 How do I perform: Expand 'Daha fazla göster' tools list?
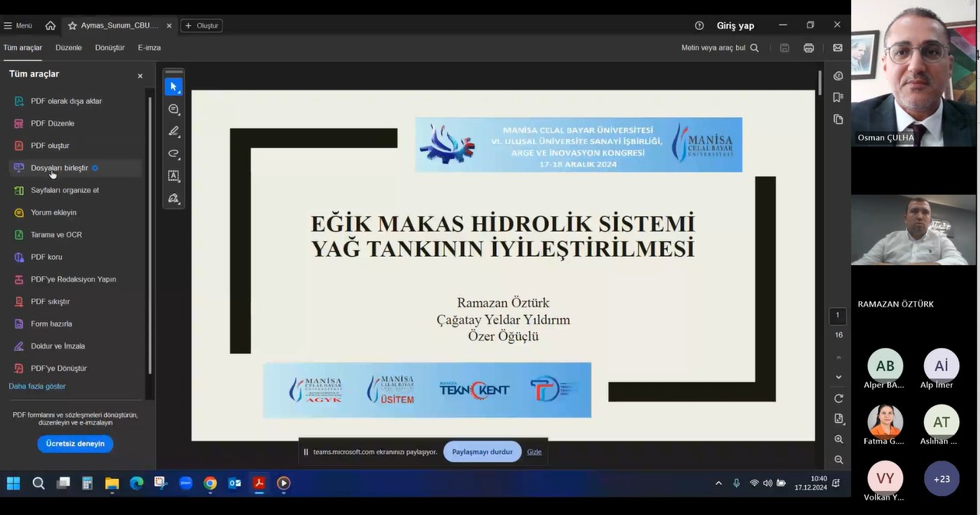[37, 386]
